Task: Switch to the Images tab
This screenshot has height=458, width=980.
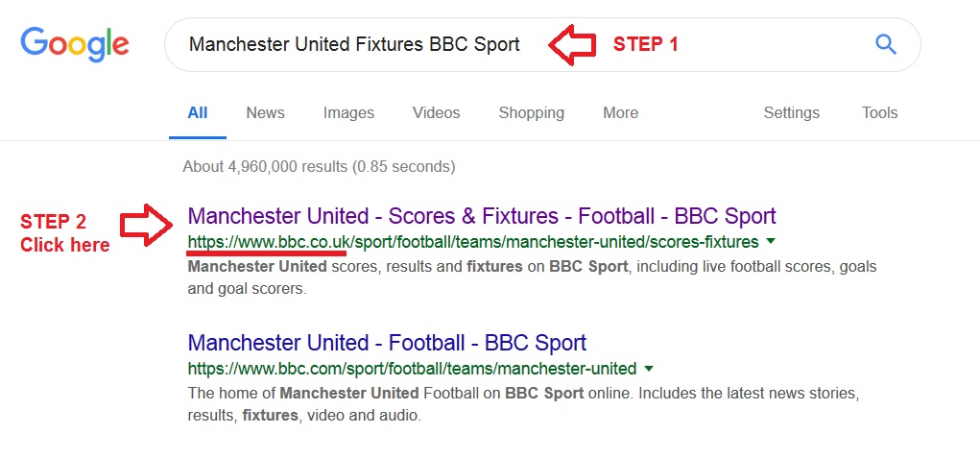Action: click(348, 113)
